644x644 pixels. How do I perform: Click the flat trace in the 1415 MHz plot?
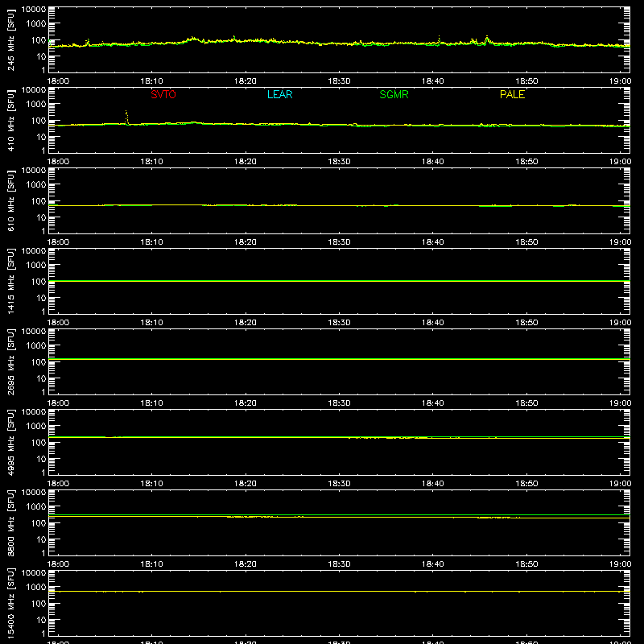pos(339,281)
